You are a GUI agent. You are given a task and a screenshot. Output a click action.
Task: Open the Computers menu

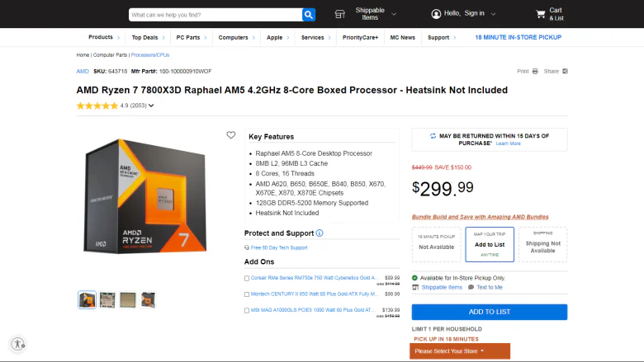tap(236, 37)
